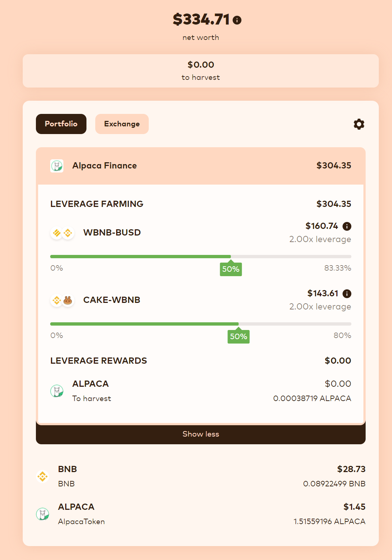Click the CAKE-WBNB 50% marker
This screenshot has height=560, width=392.
coord(238,336)
